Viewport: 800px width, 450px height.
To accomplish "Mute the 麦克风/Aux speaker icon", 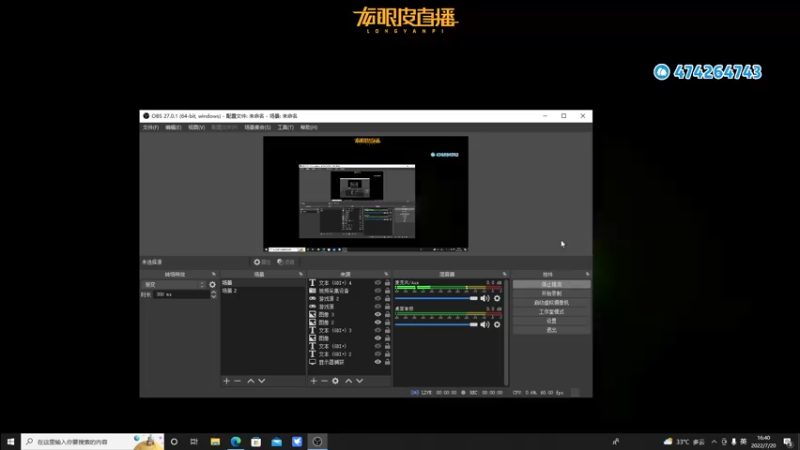I will point(485,298).
